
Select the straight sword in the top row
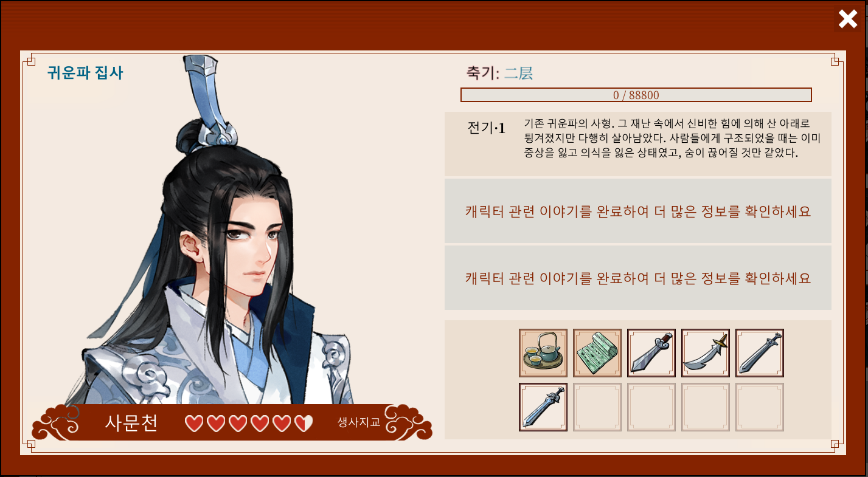760,353
